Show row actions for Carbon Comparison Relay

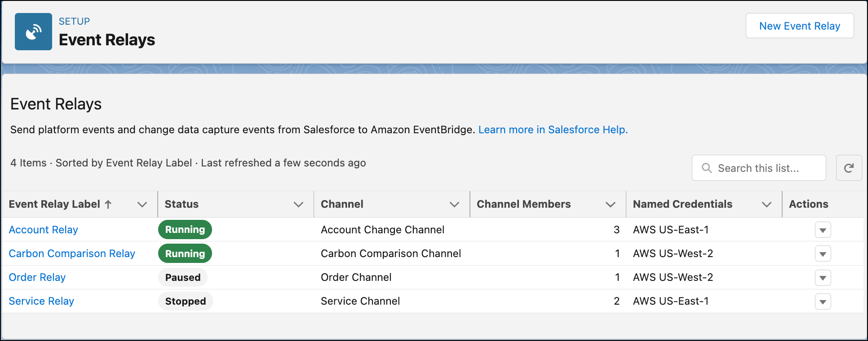tap(823, 254)
